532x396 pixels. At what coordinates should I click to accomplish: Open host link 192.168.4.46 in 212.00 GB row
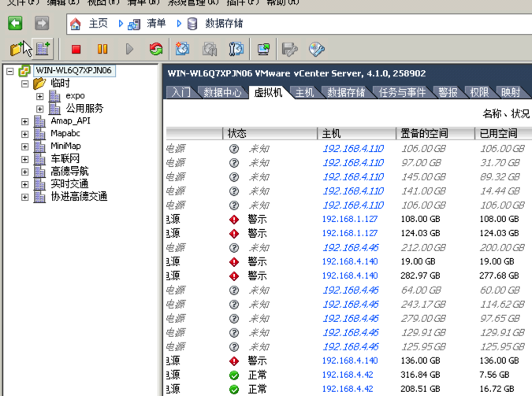(351, 248)
